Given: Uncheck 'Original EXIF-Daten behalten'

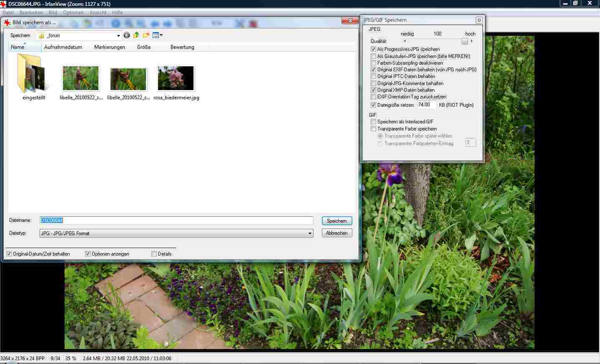Looking at the screenshot, I should 374,70.
